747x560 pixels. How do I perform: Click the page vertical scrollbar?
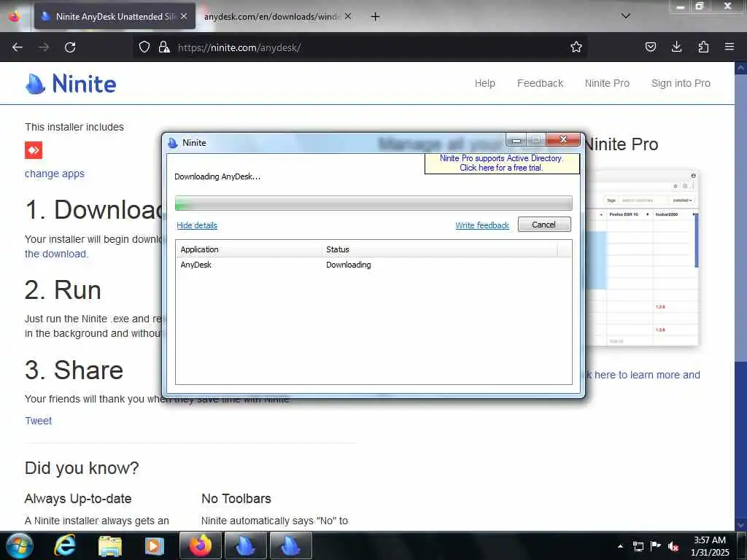(x=740, y=295)
